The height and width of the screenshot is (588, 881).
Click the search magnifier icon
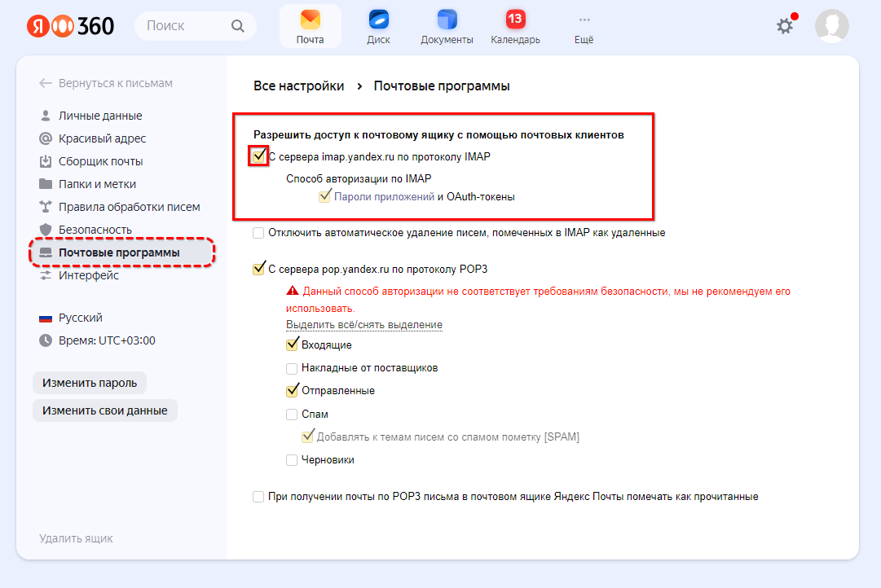coord(238,26)
